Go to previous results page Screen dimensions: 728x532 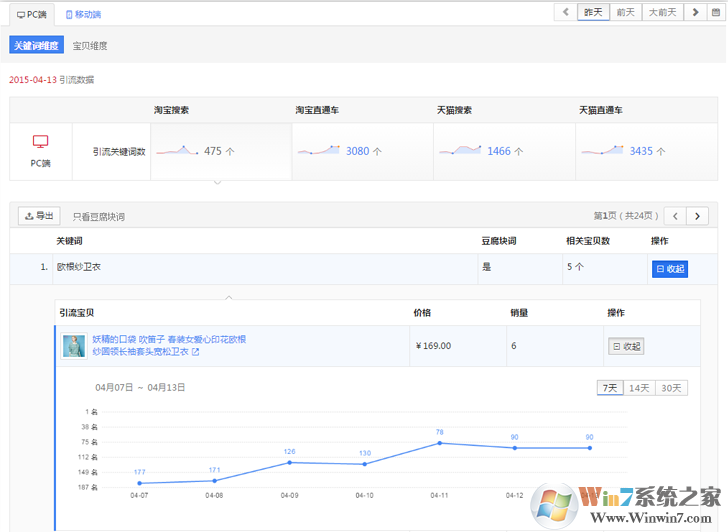tap(675, 216)
